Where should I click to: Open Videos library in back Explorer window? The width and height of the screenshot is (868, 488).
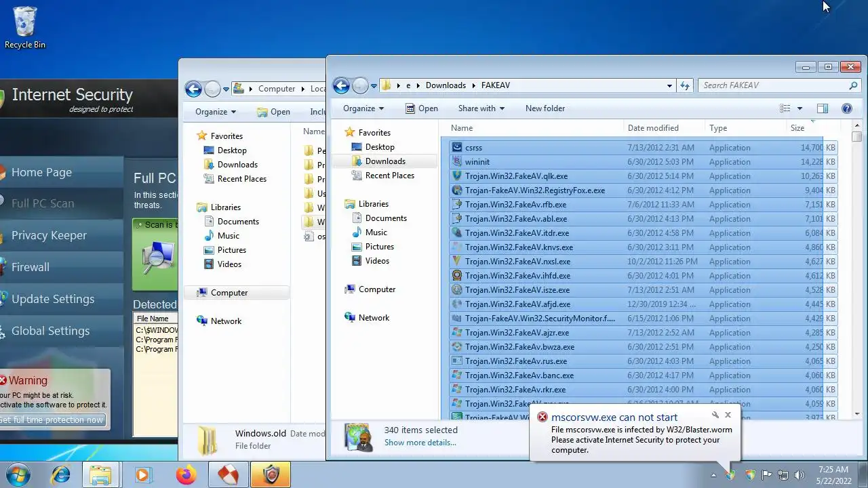click(x=229, y=264)
